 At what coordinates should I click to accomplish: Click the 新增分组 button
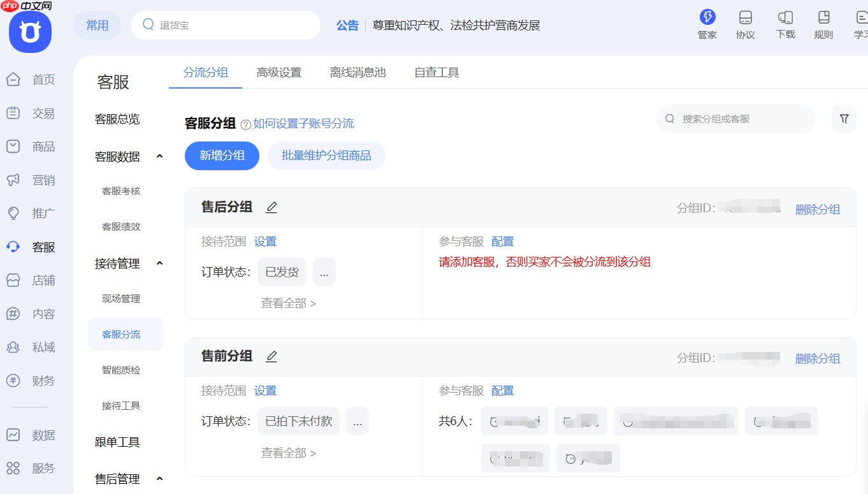222,156
